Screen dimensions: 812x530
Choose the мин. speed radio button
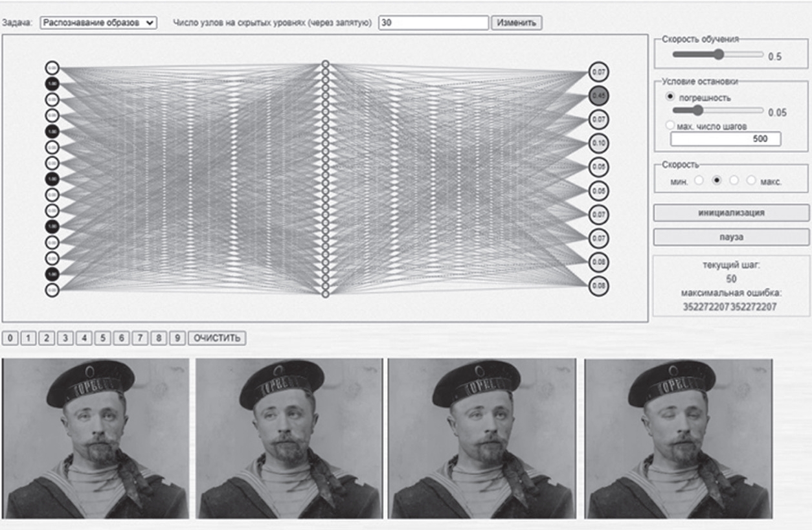699,181
